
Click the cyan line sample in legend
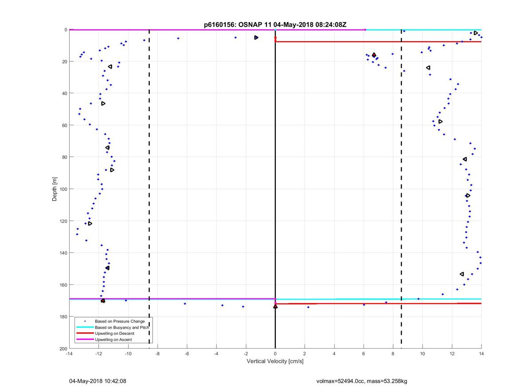85,327
